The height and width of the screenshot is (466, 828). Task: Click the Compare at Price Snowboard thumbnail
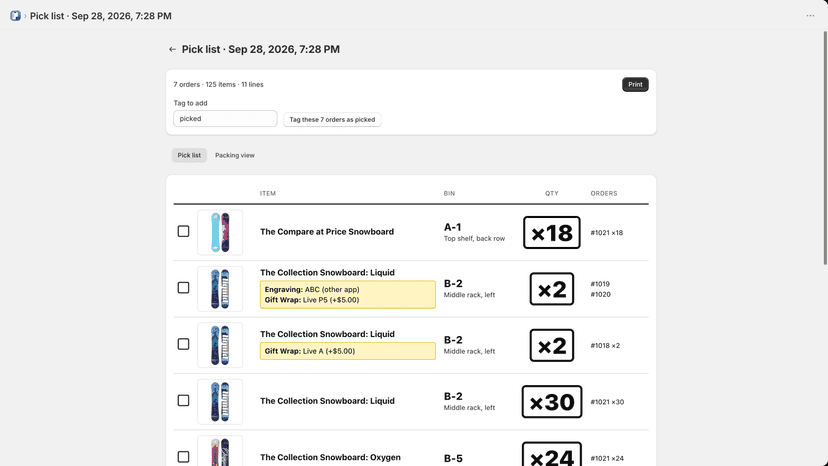pos(220,232)
